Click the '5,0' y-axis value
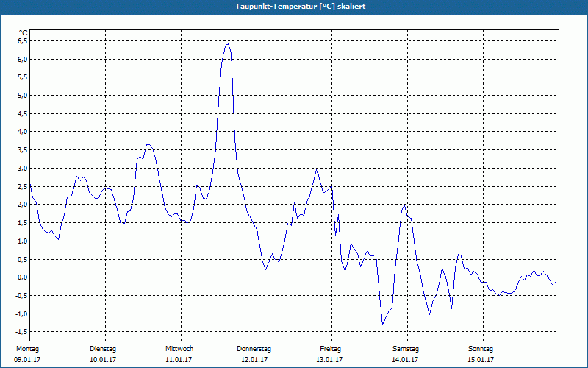 coord(23,96)
